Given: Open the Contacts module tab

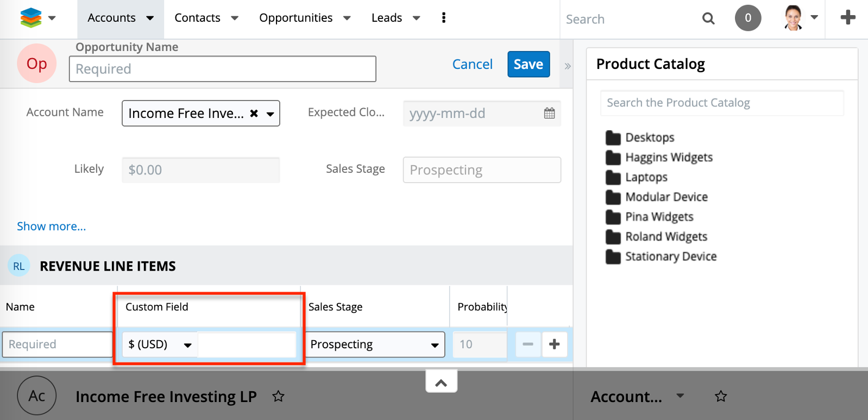Looking at the screenshot, I should click(197, 18).
